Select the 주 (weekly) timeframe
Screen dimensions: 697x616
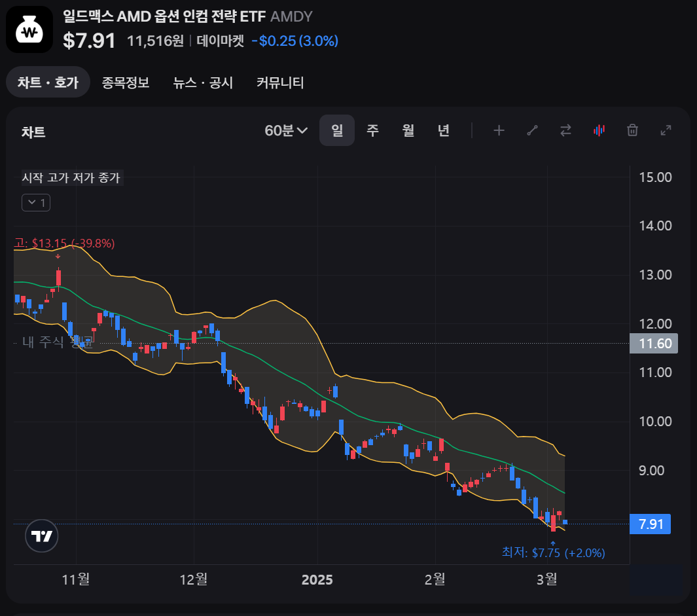(372, 130)
